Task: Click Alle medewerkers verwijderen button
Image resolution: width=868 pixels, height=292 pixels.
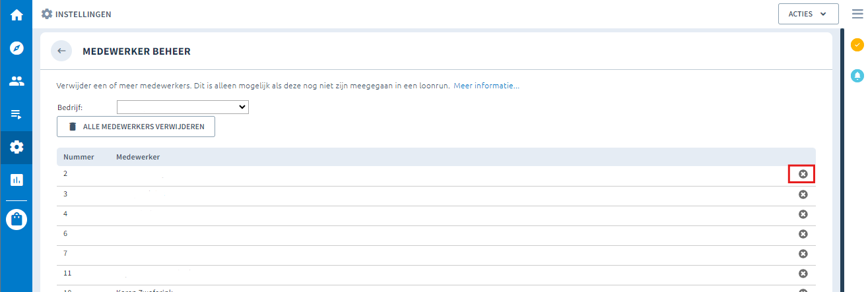Action: click(x=136, y=127)
